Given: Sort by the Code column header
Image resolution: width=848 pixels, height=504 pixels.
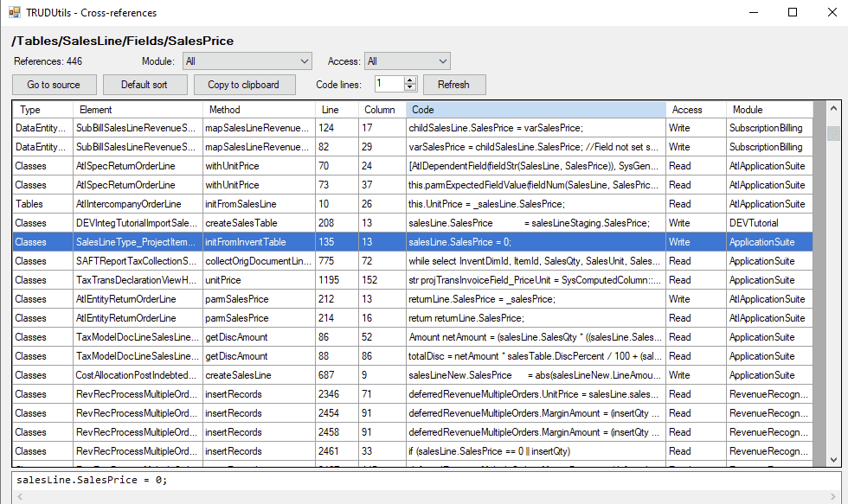Looking at the screenshot, I should pyautogui.click(x=535, y=110).
